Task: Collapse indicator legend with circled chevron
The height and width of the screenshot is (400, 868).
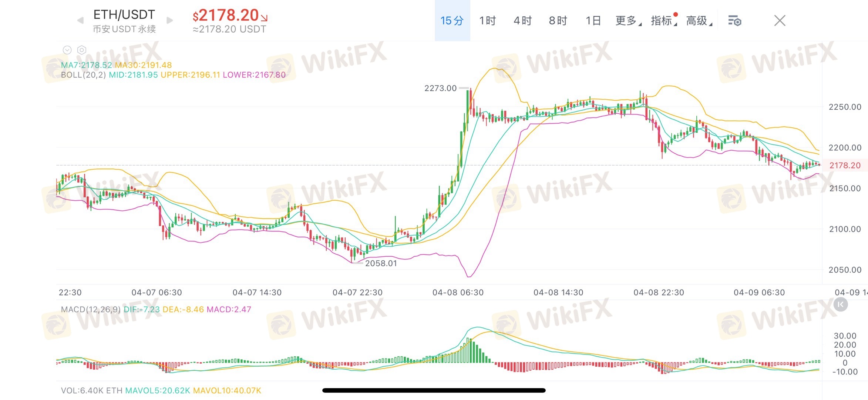Action: pos(67,50)
